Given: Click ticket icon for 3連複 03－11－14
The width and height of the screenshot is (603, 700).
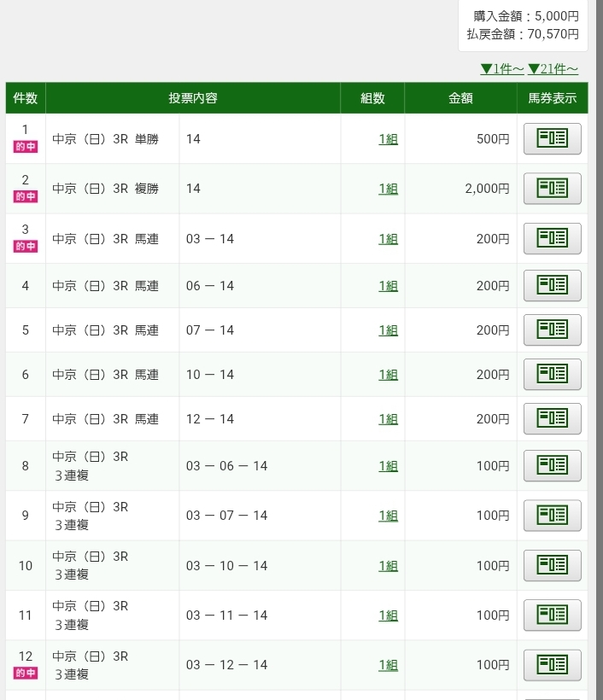Looking at the screenshot, I should click(552, 615).
